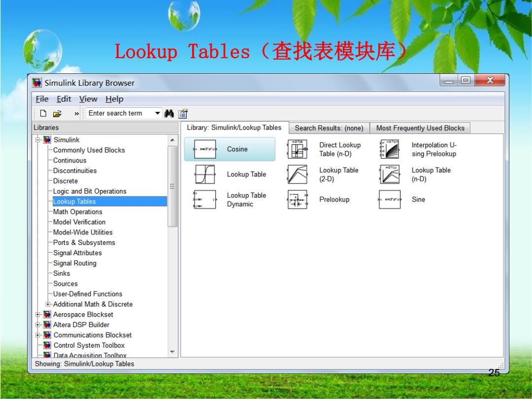This screenshot has width=532, height=399.
Task: Click the Simulink library icon in tree
Action: [x=47, y=140]
